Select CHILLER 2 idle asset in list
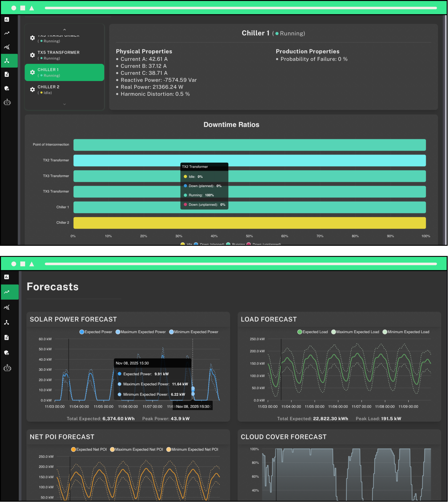Screen dimensions: 448x502 click(65, 90)
